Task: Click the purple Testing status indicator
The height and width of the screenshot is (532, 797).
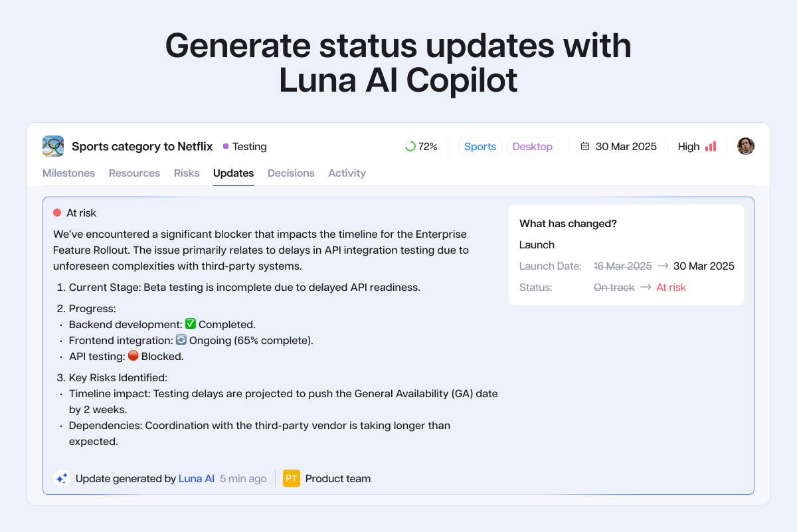Action: (x=226, y=147)
